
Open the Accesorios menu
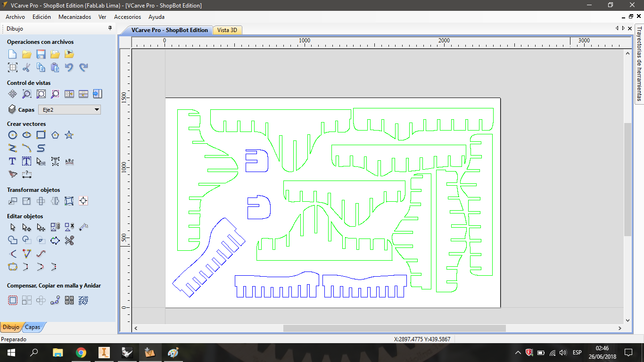127,16
